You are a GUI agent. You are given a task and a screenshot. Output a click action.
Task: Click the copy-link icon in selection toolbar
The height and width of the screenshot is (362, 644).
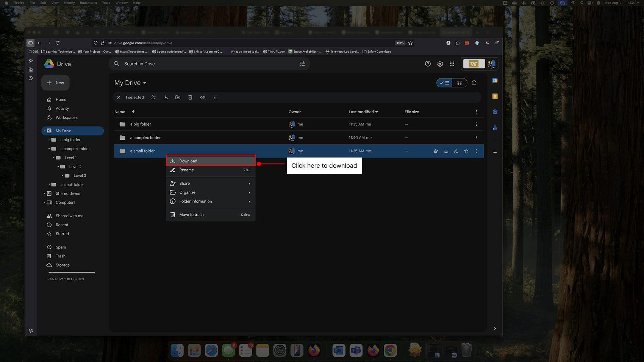pos(203,97)
